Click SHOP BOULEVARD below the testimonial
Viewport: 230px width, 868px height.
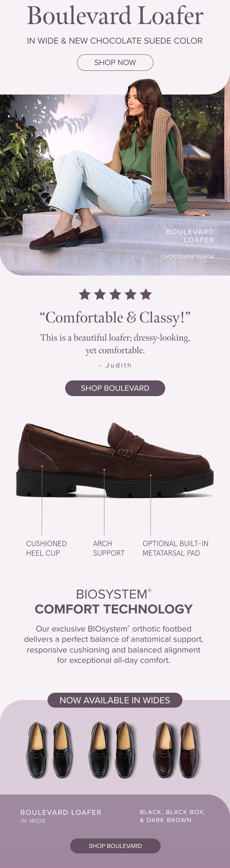(x=115, y=388)
